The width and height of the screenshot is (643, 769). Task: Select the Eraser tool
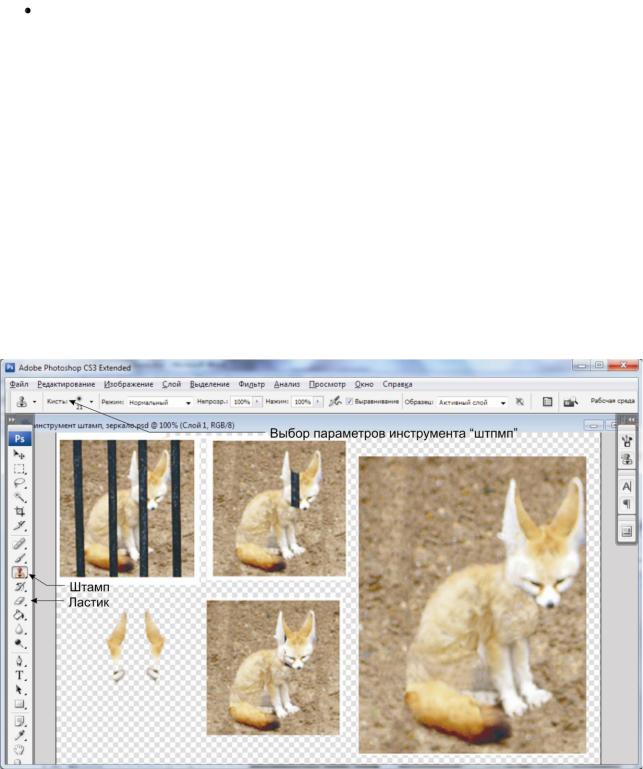[19, 601]
